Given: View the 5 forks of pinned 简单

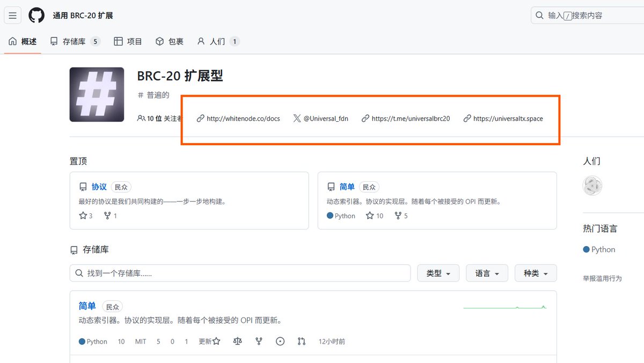Looking at the screenshot, I should (401, 216).
